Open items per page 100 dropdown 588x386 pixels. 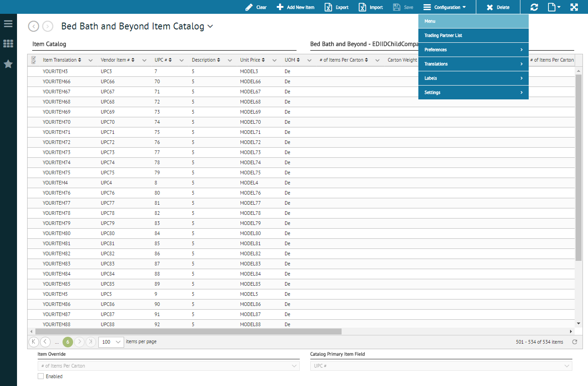(x=111, y=342)
